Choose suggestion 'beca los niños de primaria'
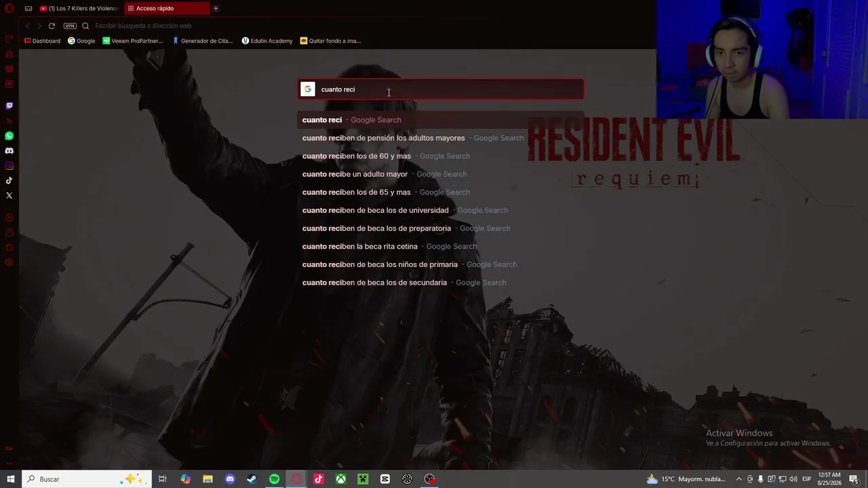Screen dimensions: 868x488 [x=441, y=264]
